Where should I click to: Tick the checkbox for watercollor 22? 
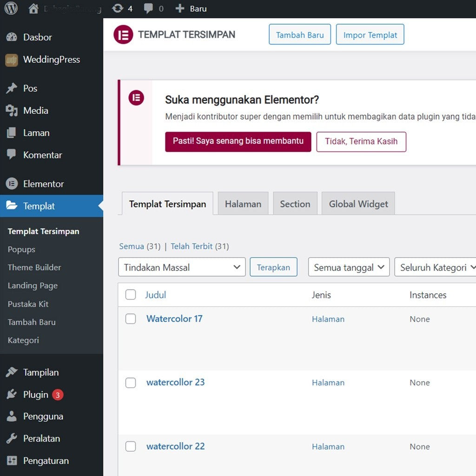coord(131,446)
